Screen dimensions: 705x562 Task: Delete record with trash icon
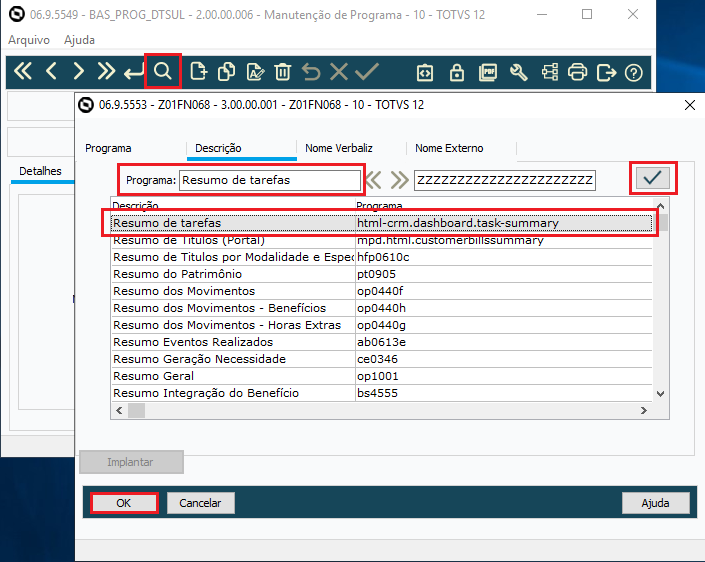click(283, 72)
